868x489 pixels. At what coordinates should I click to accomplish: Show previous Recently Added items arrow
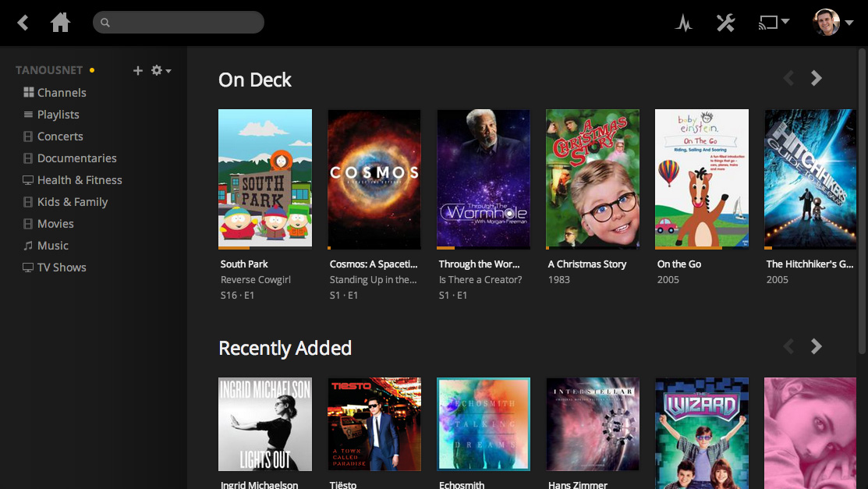pos(788,347)
